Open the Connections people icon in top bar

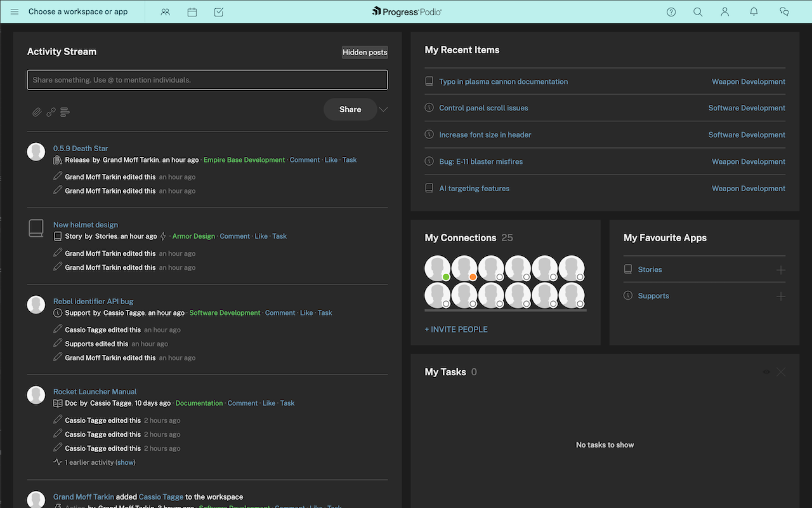click(166, 11)
